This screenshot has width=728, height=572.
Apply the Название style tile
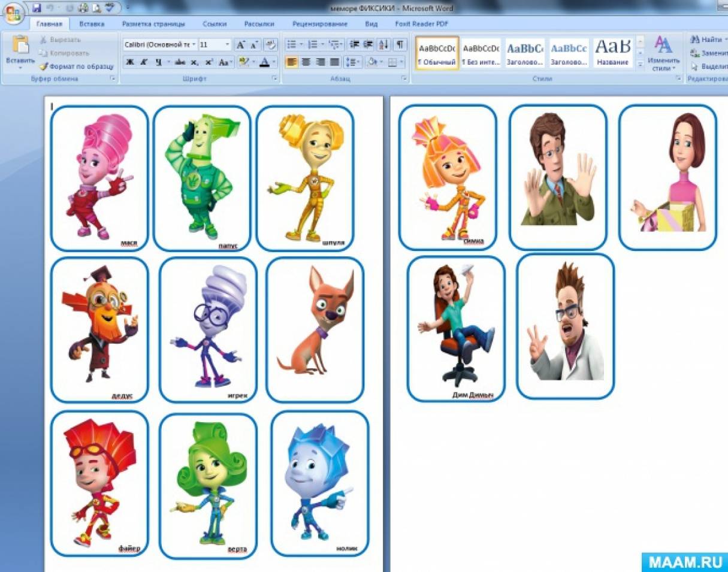613,53
